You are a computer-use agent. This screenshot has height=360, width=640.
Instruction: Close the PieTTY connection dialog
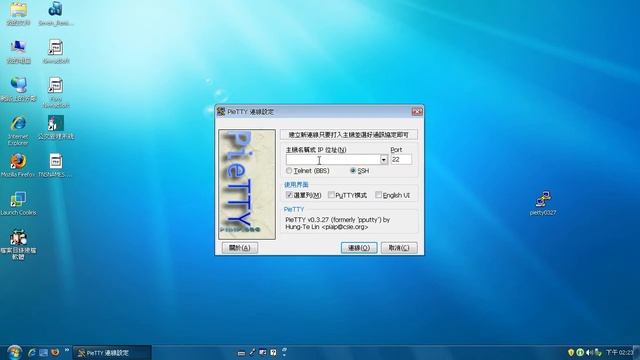417,111
